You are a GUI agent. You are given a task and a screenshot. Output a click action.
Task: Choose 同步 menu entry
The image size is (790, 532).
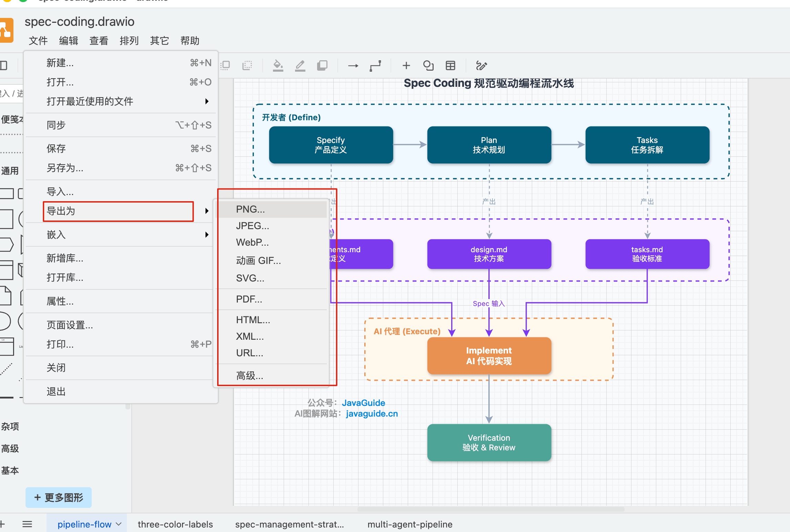[121, 125]
